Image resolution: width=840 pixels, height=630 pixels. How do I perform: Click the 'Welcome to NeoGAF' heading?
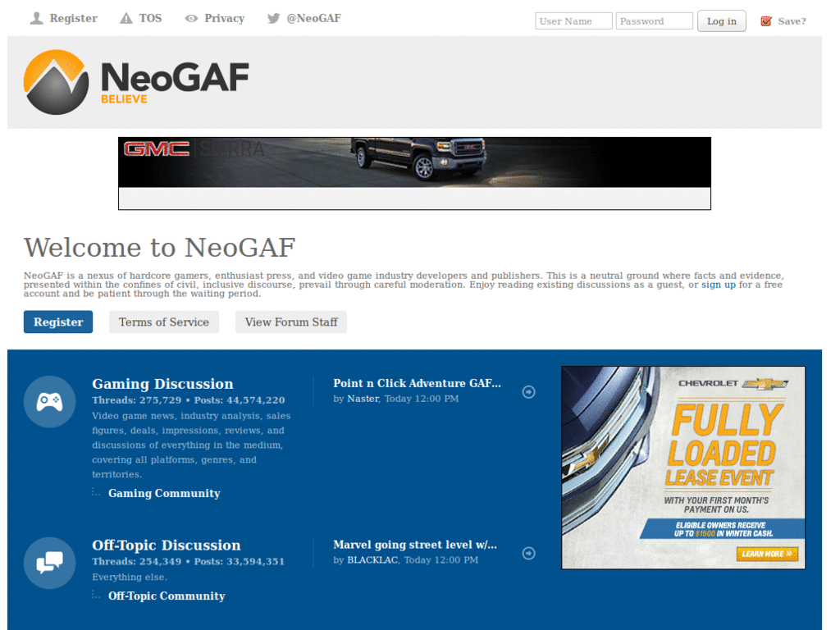point(160,248)
